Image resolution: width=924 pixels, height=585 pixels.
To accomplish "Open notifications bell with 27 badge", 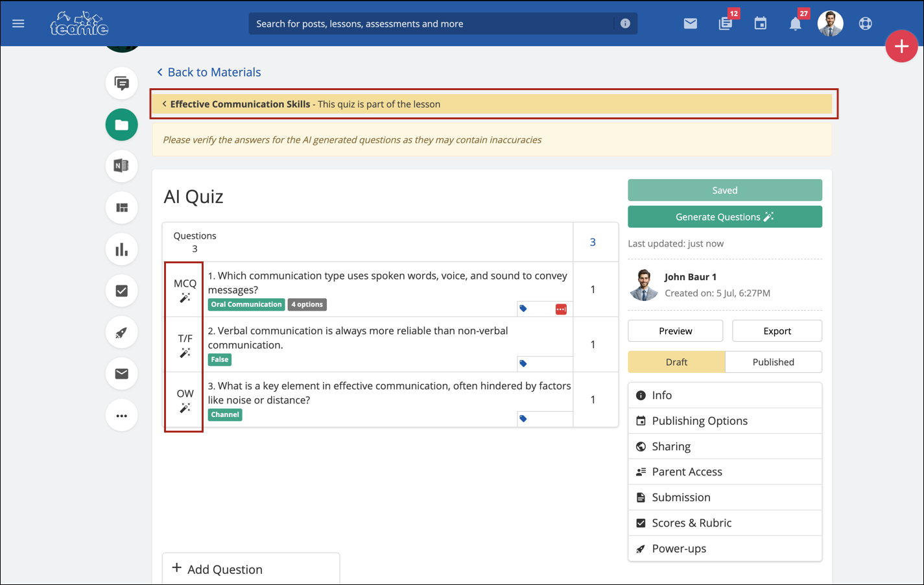I will tap(796, 23).
